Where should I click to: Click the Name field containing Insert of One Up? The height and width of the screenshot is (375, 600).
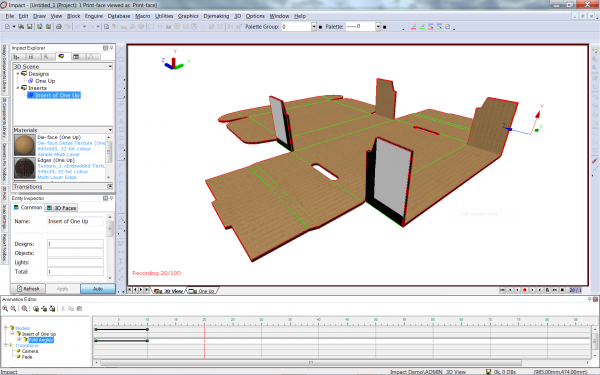tap(75, 221)
